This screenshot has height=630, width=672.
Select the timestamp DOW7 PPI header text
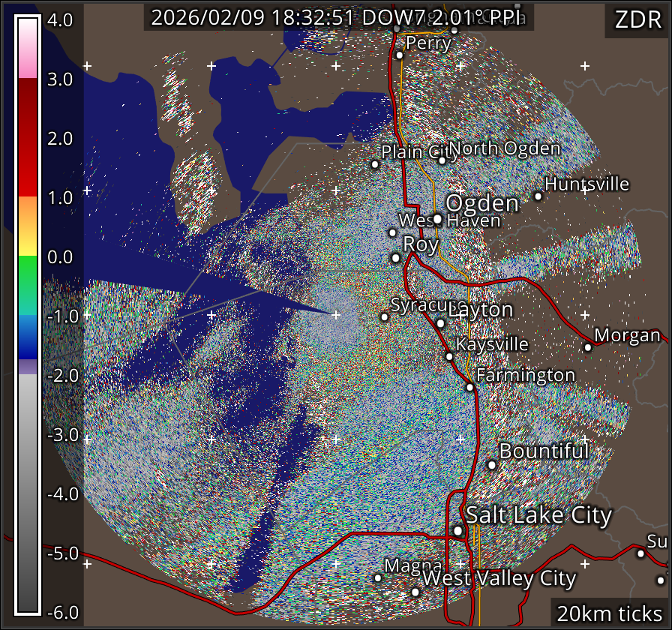(x=338, y=18)
